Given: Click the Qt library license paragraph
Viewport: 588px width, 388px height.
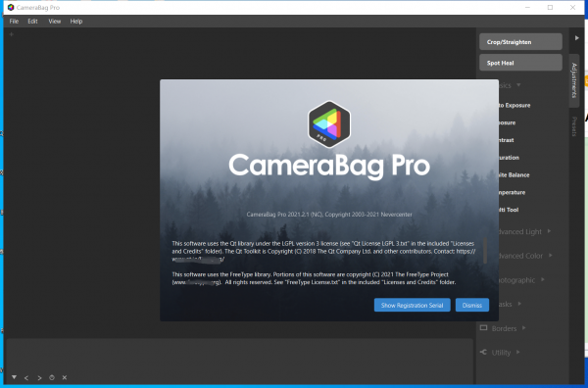Looking at the screenshot, I should click(324, 251).
